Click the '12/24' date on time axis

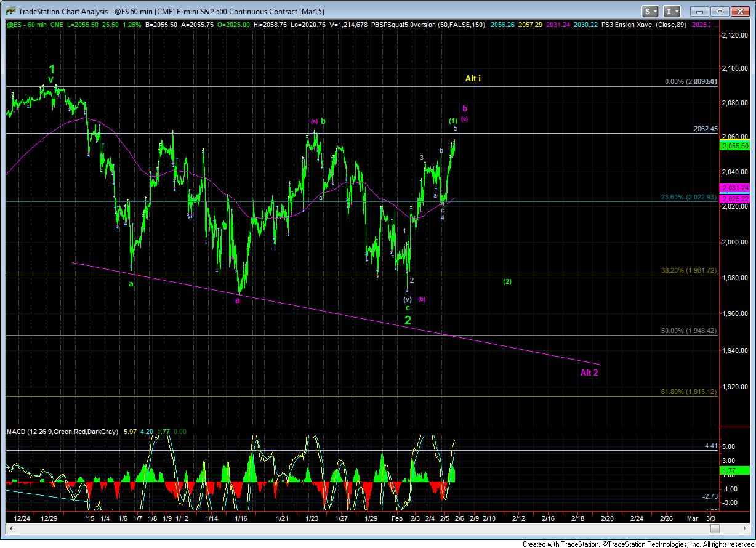[22, 520]
